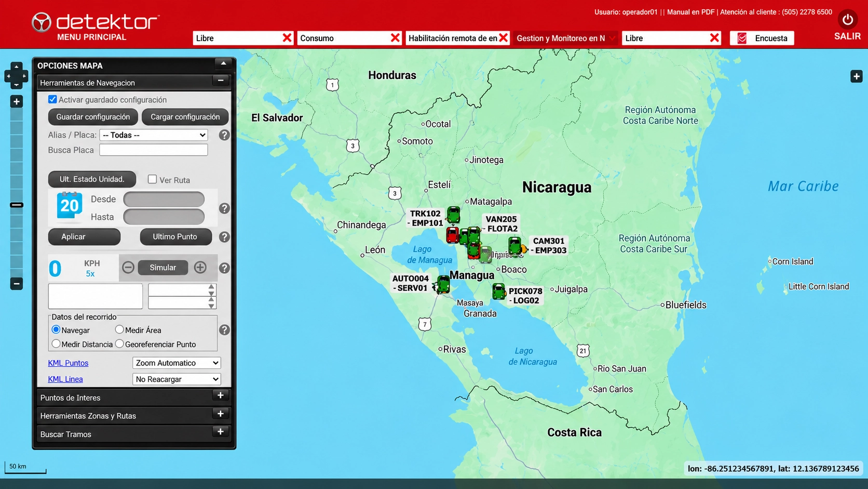Click the PICK078 vehicle marker
The width and height of the screenshot is (868, 489).
pyautogui.click(x=499, y=292)
